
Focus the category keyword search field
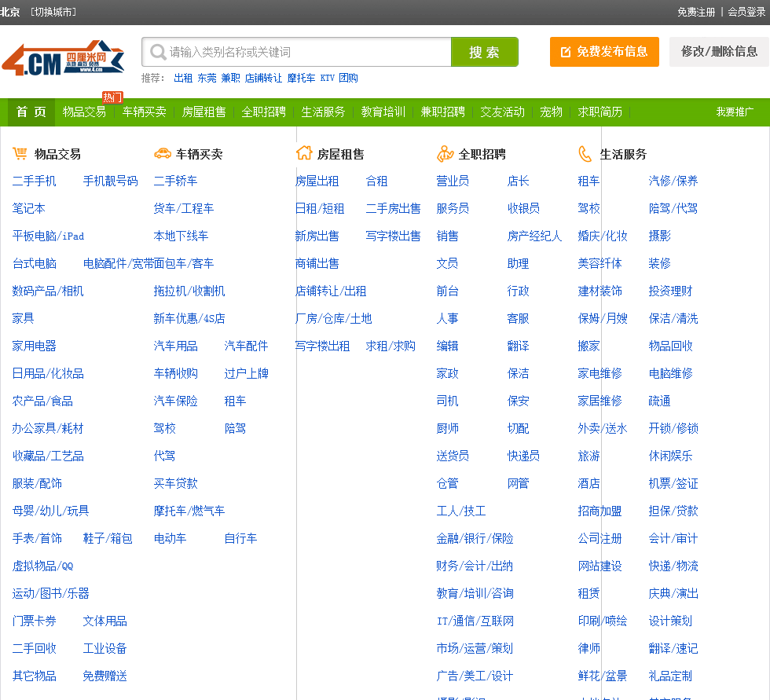click(297, 52)
